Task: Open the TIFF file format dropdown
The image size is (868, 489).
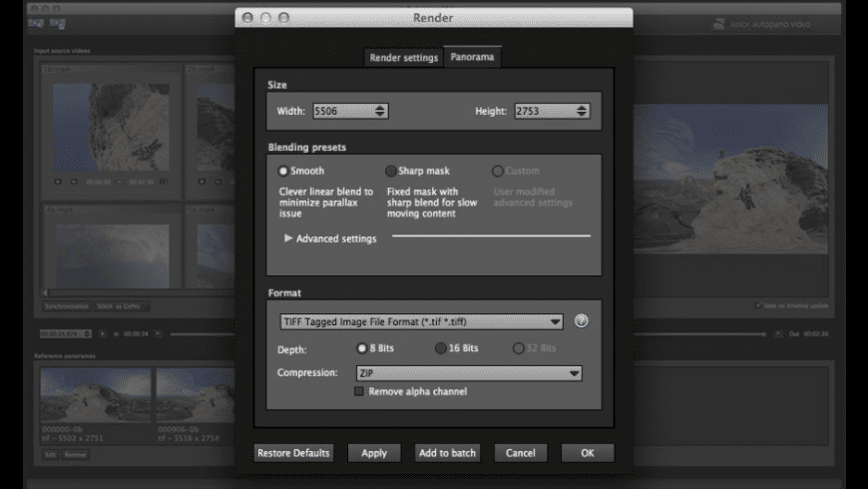Action: tap(421, 321)
